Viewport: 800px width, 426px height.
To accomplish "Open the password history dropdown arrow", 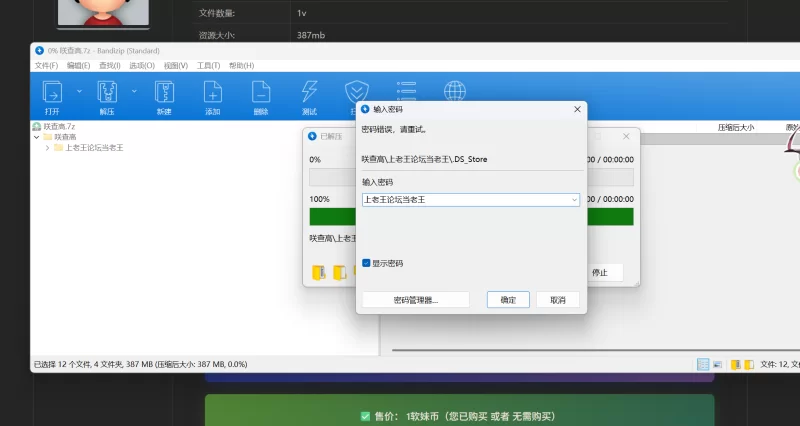I will (x=574, y=200).
